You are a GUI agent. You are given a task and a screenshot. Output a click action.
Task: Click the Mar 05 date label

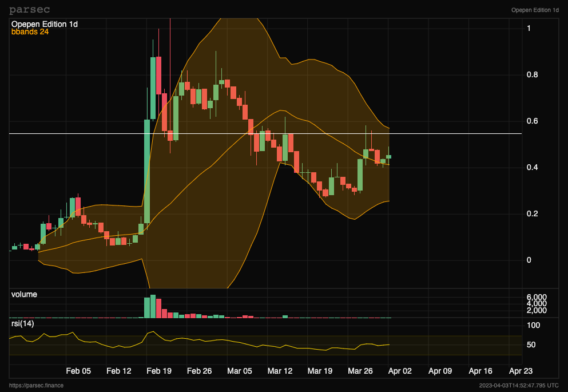[x=240, y=371]
